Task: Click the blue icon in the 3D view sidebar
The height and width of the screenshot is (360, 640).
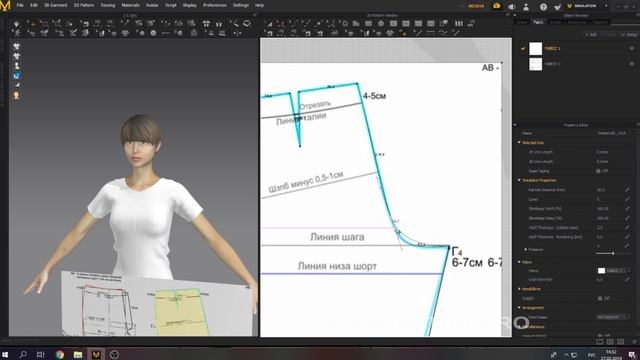Action: point(16,76)
